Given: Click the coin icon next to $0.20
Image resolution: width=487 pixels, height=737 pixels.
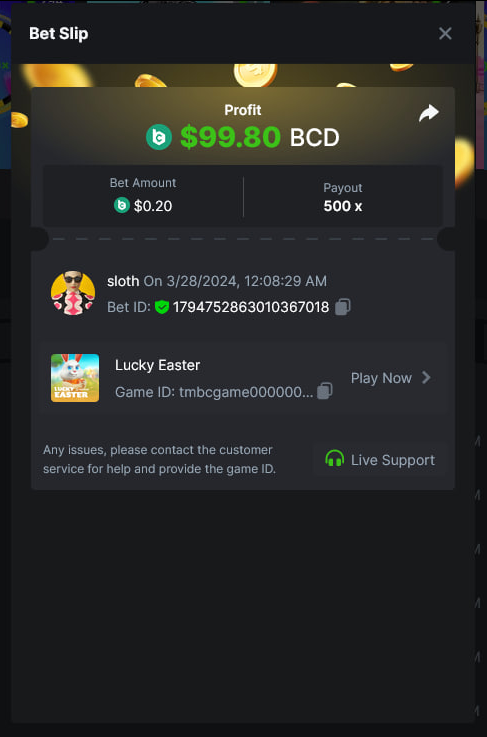Looking at the screenshot, I should point(122,205).
